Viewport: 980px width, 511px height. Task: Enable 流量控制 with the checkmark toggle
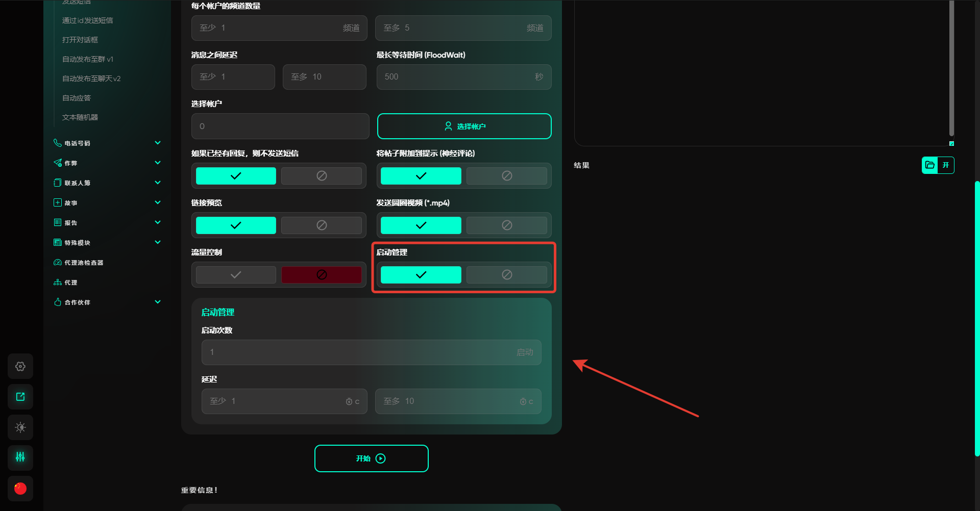point(236,275)
